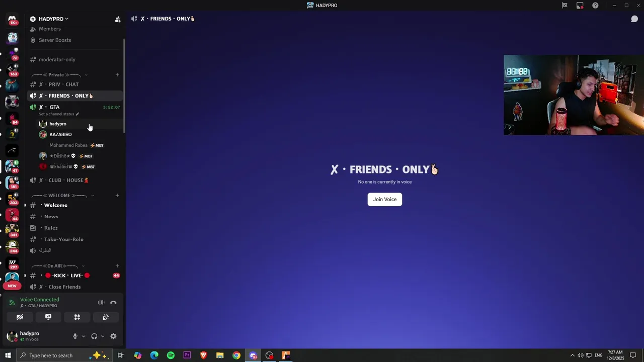644x362 pixels.
Task: Mute the microphone in user panel
Action: (x=75, y=336)
